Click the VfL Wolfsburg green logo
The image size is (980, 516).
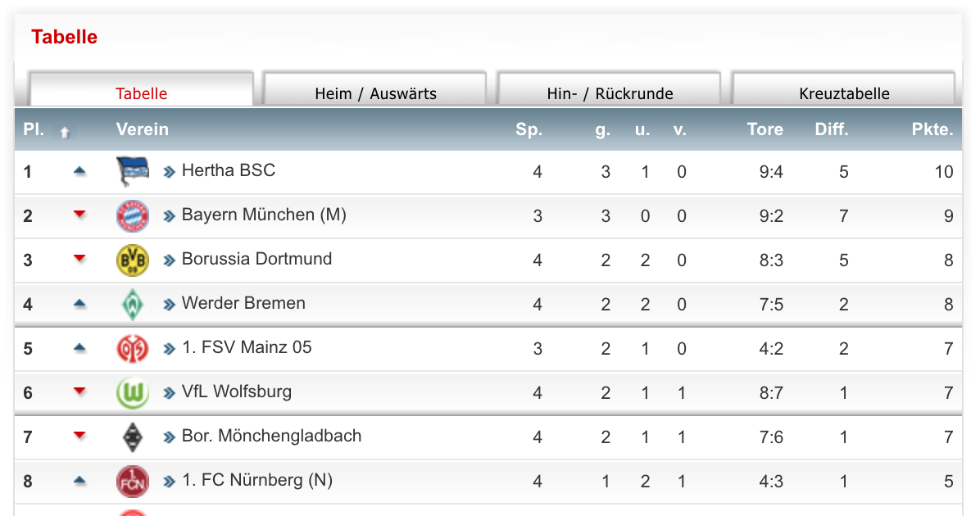pos(132,392)
